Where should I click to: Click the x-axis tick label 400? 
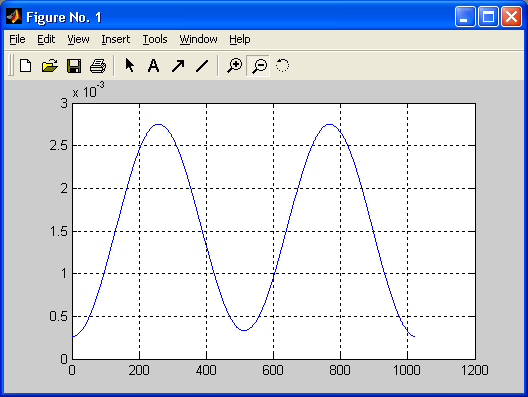click(206, 370)
